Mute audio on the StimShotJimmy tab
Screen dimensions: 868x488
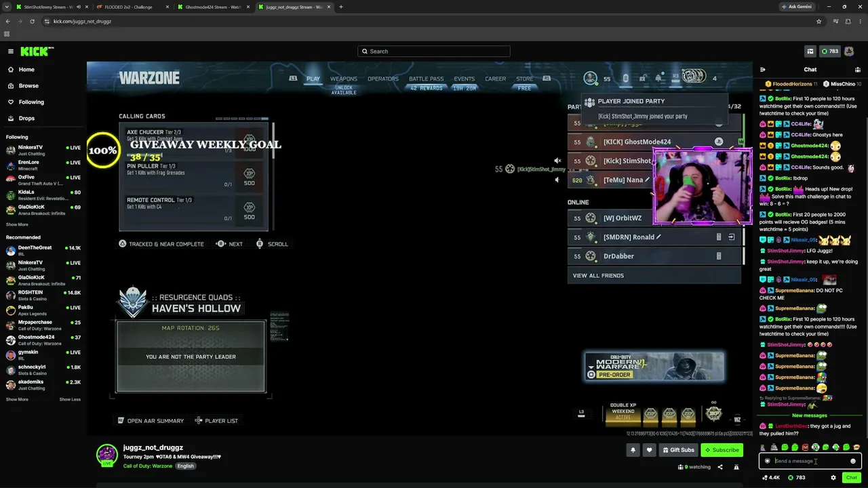pyautogui.click(x=79, y=7)
